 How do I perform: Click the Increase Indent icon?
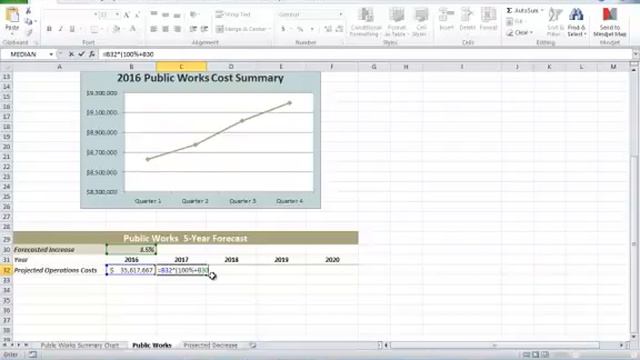(x=204, y=29)
